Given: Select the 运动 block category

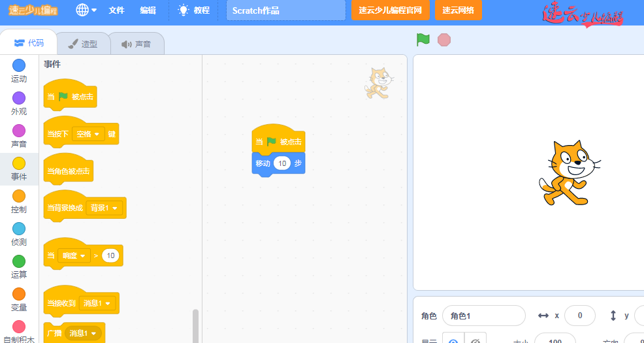Looking at the screenshot, I should [x=19, y=71].
